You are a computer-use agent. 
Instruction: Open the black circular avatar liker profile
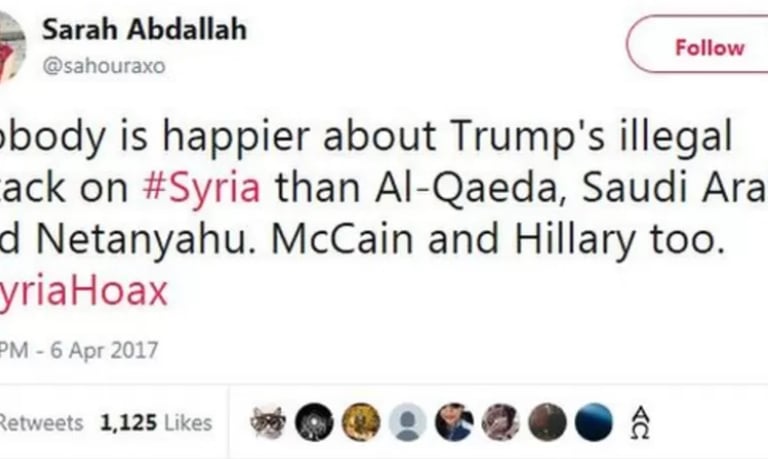tap(314, 422)
